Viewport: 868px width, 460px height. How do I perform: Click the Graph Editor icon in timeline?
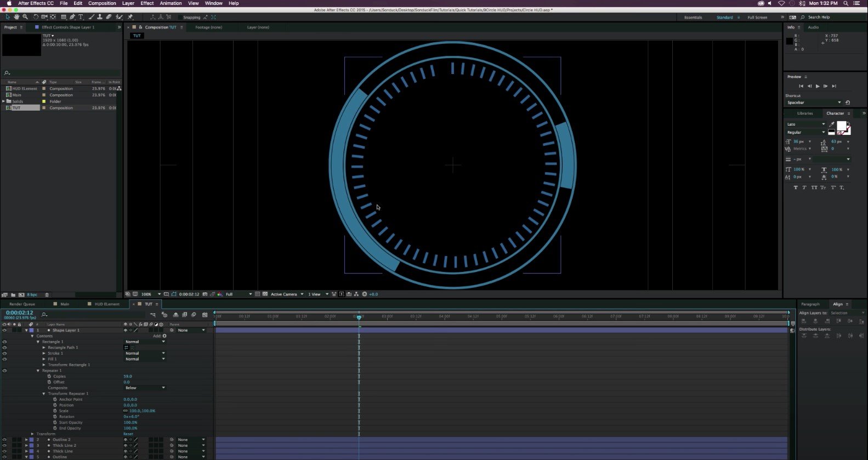coord(205,315)
